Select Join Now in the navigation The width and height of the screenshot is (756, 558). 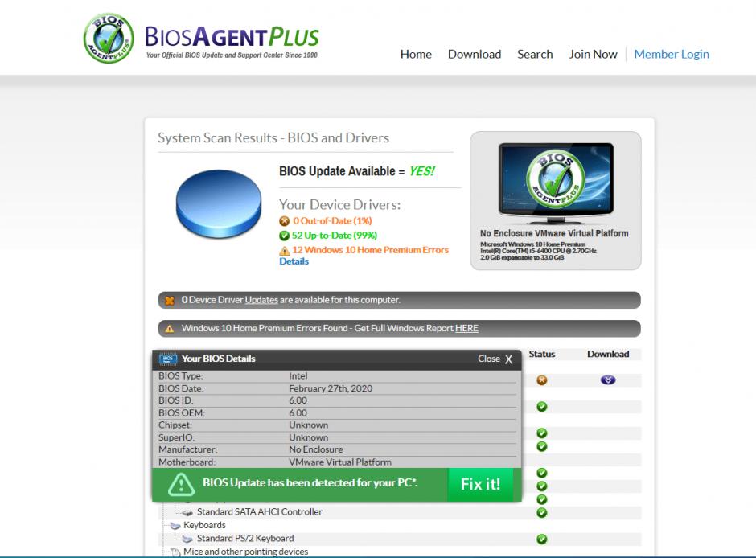[x=593, y=55]
